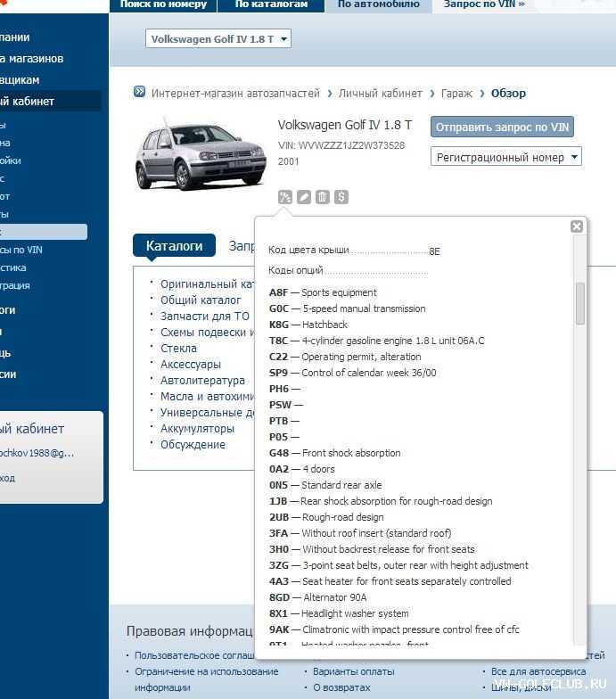This screenshot has width=616, height=699.
Task: Open the Аккумуляторы catalog link
Action: (x=198, y=428)
